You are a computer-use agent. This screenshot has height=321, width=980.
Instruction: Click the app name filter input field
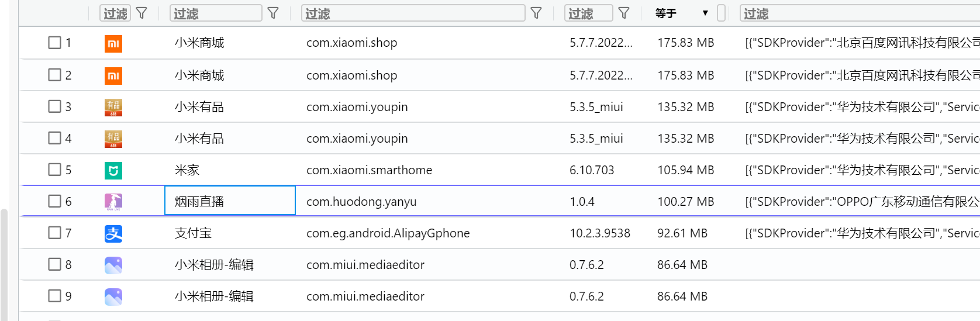click(216, 13)
